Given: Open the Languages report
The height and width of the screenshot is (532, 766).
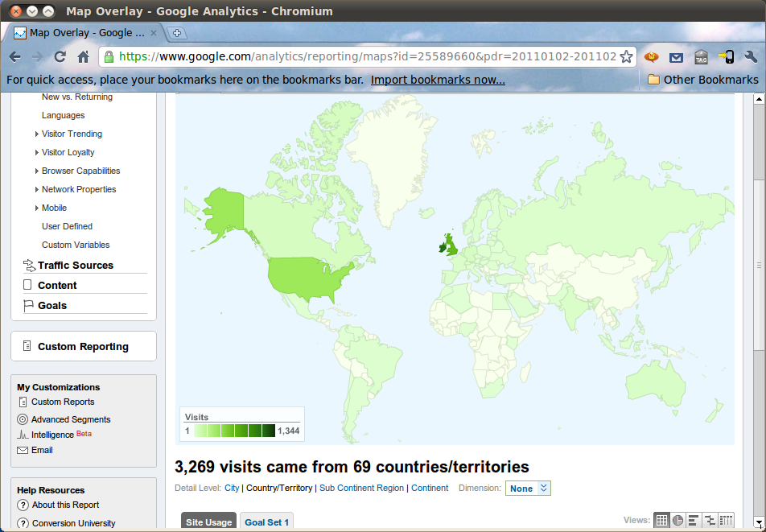Looking at the screenshot, I should (63, 115).
